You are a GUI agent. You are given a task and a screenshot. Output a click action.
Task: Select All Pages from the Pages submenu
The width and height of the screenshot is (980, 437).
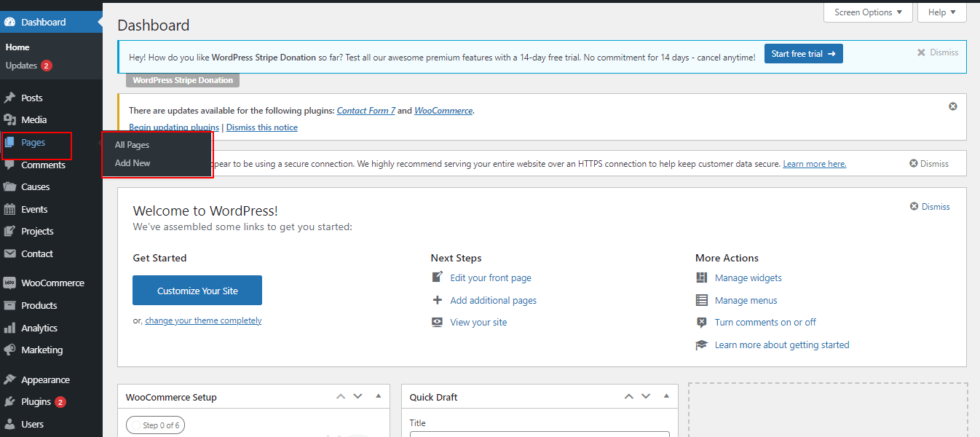(x=132, y=145)
